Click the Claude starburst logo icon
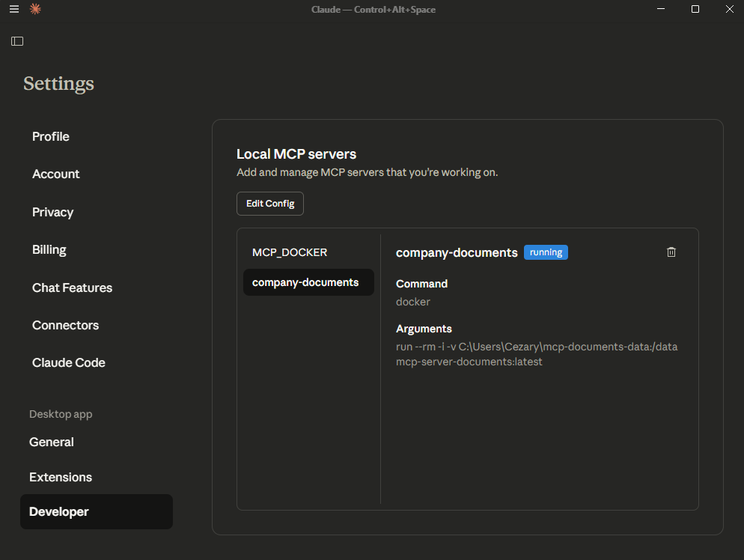Screen dimensions: 744x560 35,9
